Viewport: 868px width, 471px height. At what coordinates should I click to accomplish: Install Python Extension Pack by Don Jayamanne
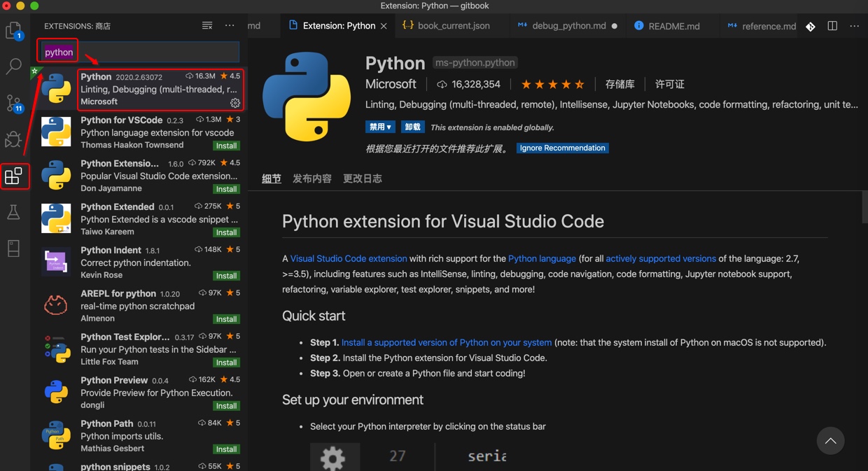click(226, 189)
